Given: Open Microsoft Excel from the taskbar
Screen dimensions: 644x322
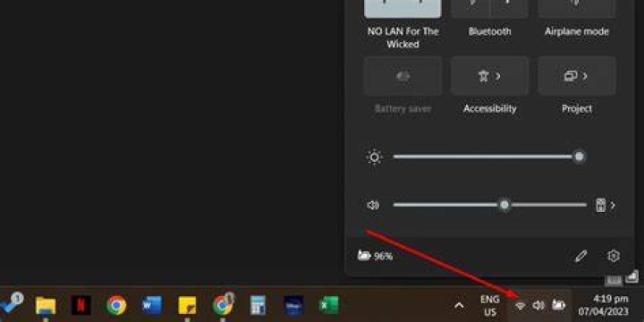Looking at the screenshot, I should click(329, 306).
